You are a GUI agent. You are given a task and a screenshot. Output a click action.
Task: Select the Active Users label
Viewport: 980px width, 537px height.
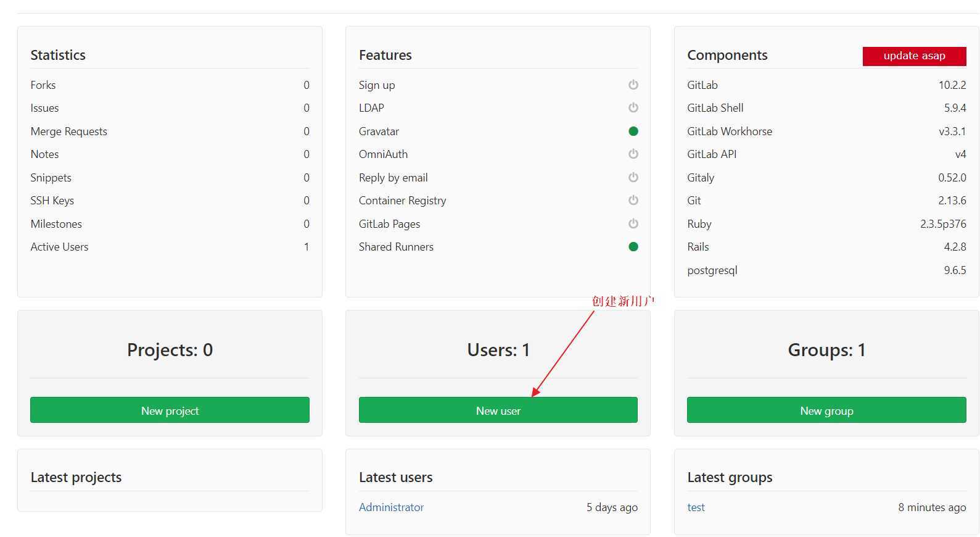coord(59,246)
